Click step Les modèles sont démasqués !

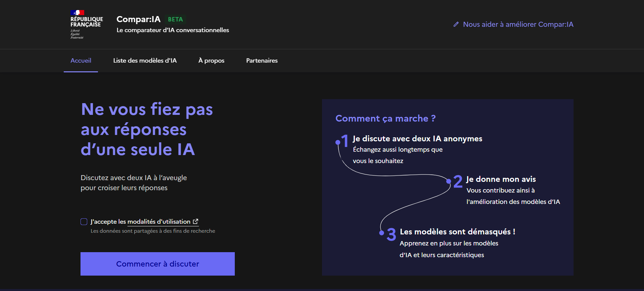coord(458,232)
